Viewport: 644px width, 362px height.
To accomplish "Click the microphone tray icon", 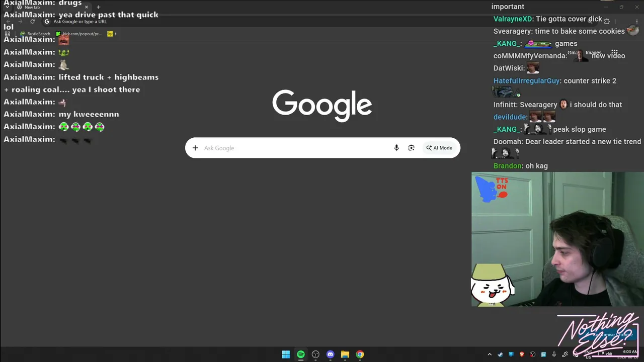I will click(x=554, y=354).
